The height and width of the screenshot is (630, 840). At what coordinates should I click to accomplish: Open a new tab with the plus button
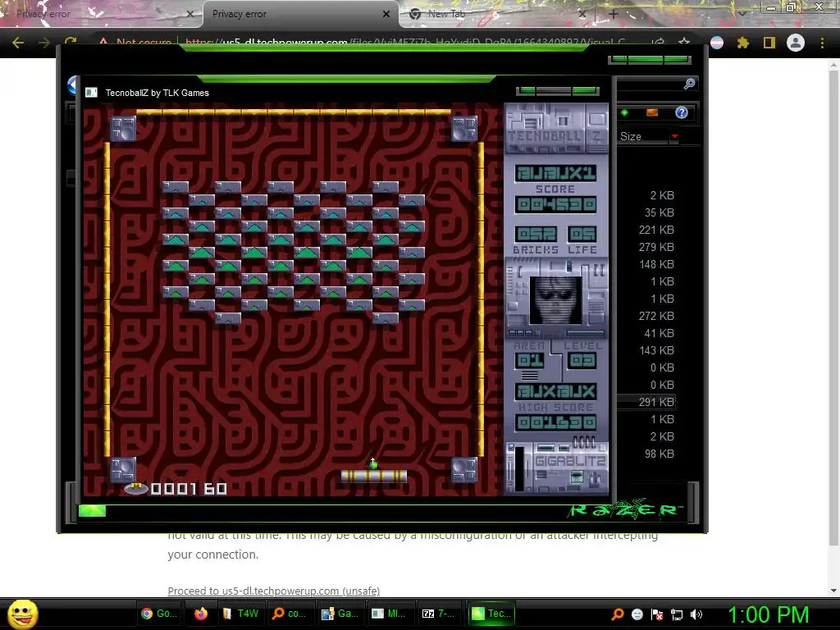tap(614, 14)
